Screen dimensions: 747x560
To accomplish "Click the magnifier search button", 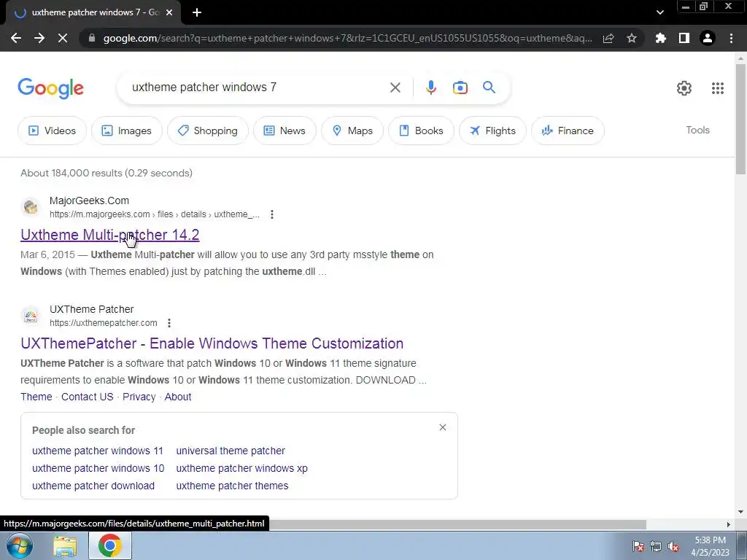I will 489,87.
